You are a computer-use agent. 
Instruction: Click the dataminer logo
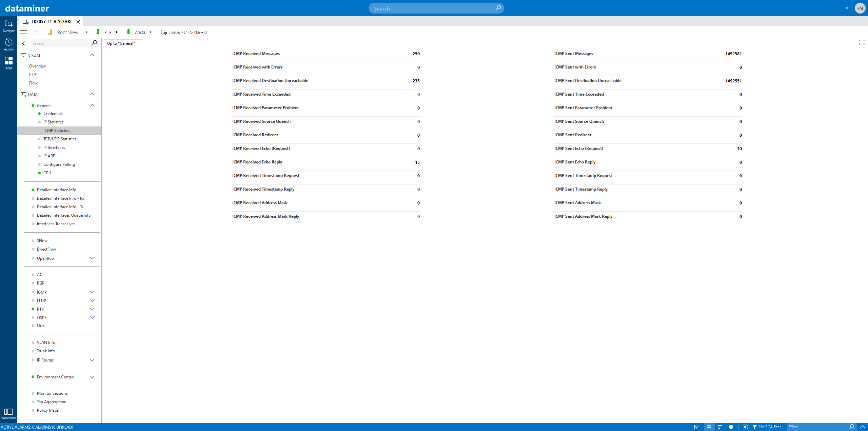(27, 8)
